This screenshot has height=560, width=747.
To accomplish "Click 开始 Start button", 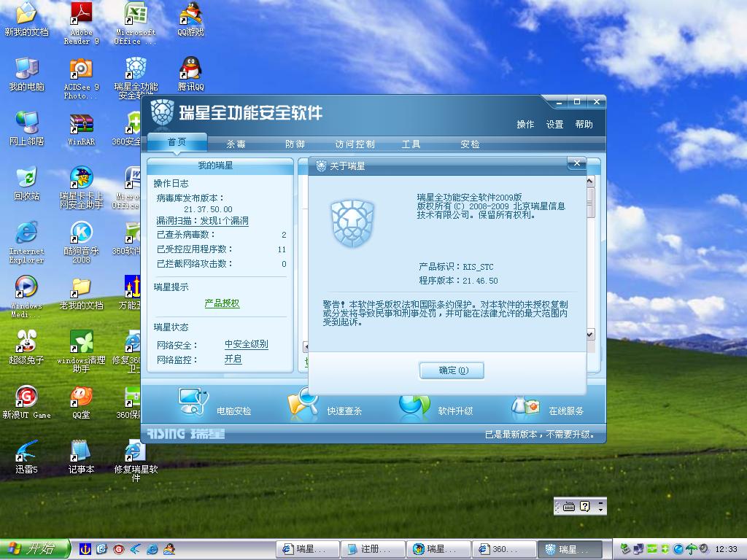I will (x=34, y=549).
